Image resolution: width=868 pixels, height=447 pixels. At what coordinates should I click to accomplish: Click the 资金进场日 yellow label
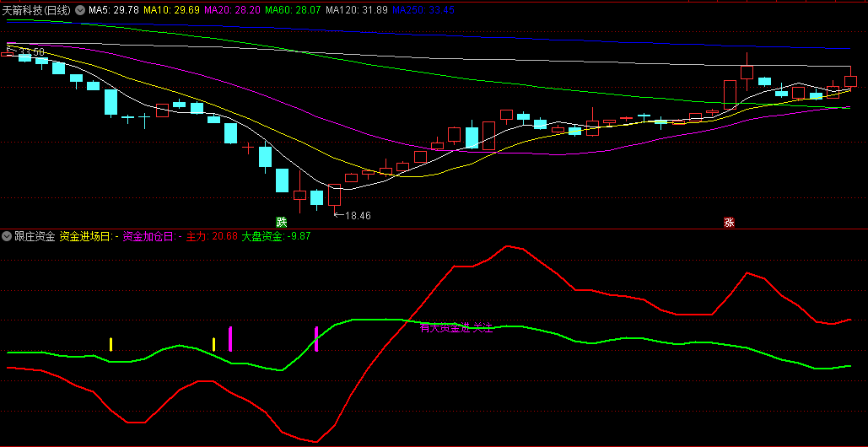89,237
